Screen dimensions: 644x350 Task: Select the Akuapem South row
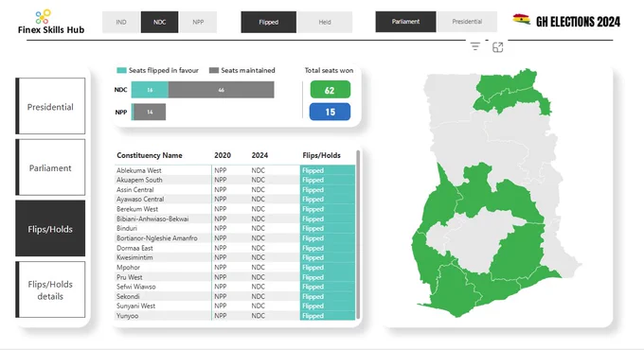click(235, 180)
